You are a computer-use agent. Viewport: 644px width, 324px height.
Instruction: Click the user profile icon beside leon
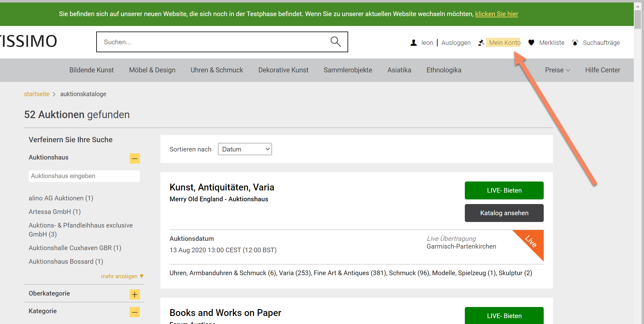click(413, 43)
